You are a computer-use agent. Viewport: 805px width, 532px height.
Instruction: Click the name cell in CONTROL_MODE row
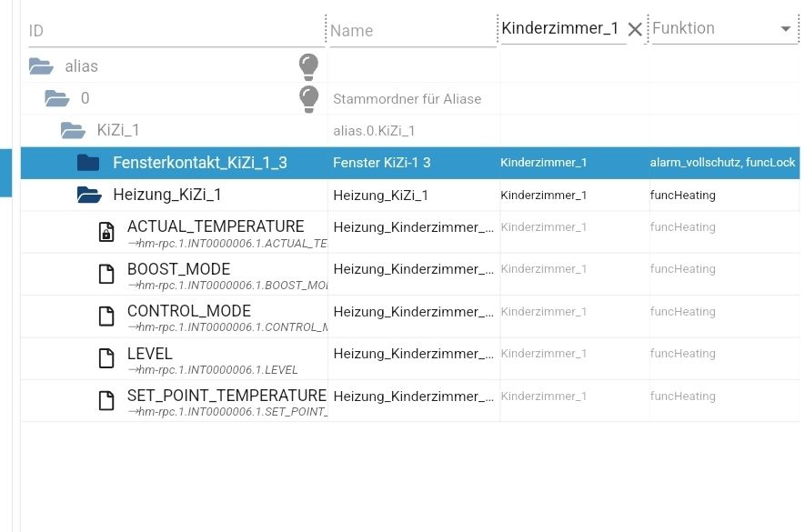tap(413, 312)
